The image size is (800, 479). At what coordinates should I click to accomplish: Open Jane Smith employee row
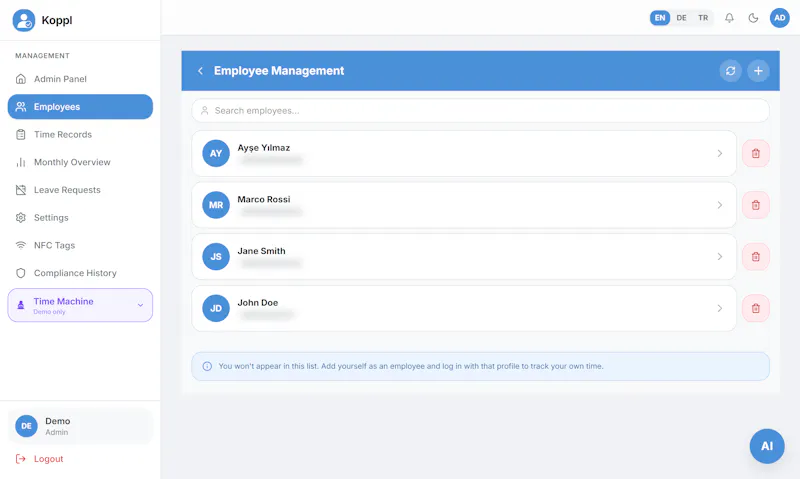[464, 257]
